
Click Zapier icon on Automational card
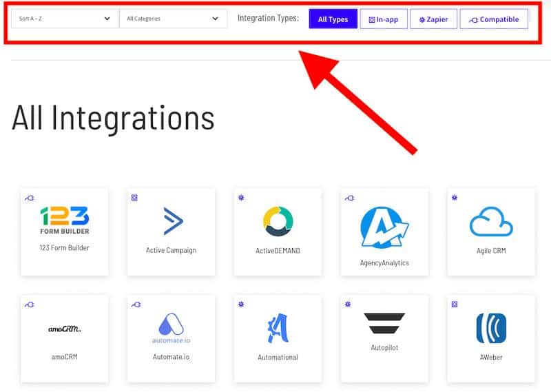241,304
